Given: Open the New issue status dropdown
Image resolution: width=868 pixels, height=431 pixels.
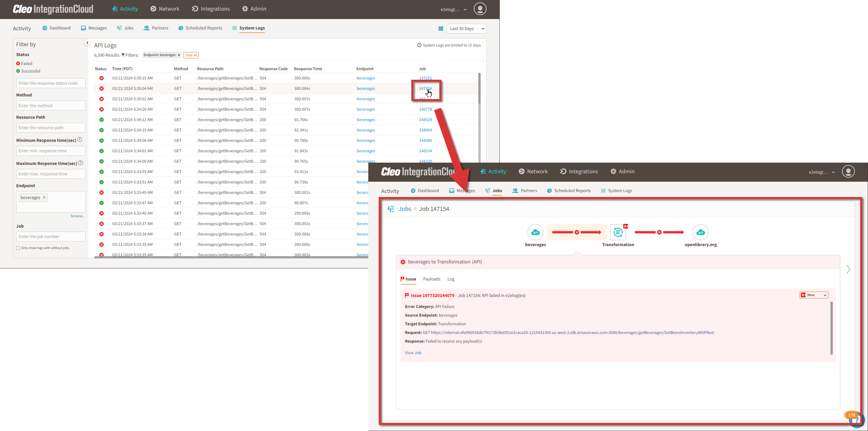Looking at the screenshot, I should coord(814,295).
